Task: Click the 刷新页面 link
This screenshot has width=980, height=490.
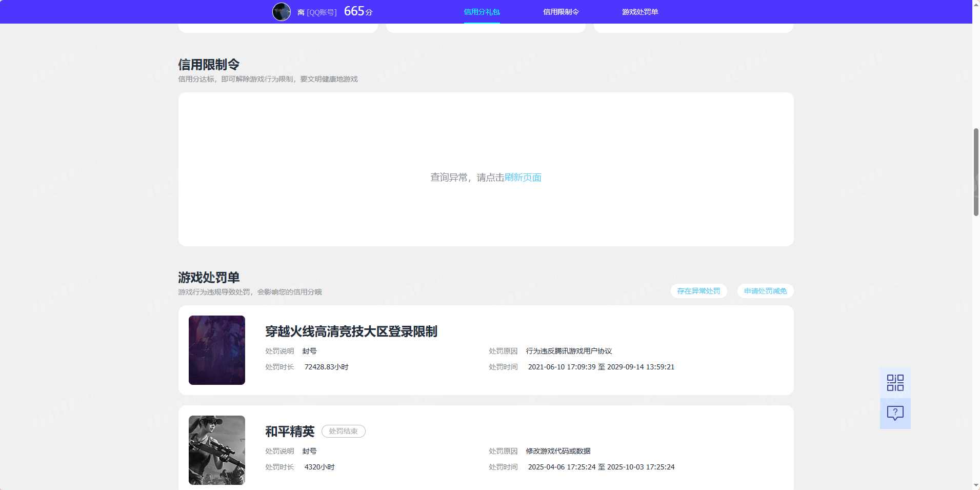Action: coord(523,178)
